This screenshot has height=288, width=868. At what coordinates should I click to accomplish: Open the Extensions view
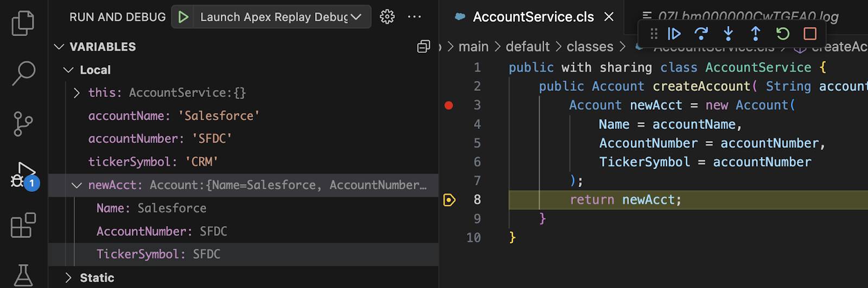(23, 225)
